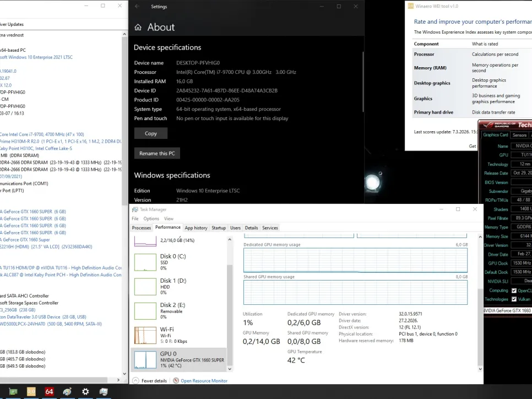
Task: Click the Settings home icon beside About
Action: coord(137,28)
